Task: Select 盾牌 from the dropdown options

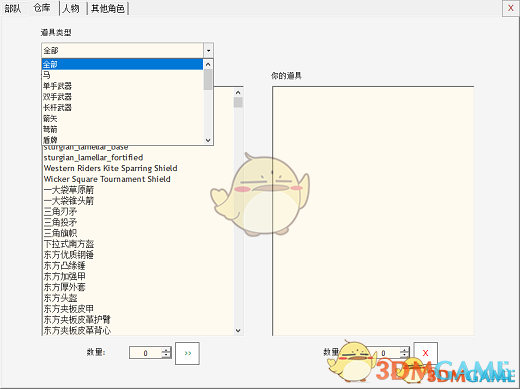Action: click(122, 140)
